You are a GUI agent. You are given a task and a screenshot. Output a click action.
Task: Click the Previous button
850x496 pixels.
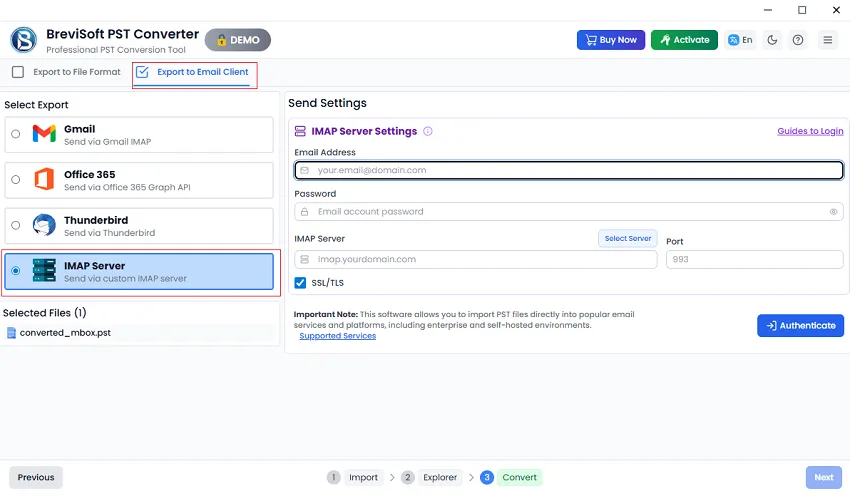point(36,477)
